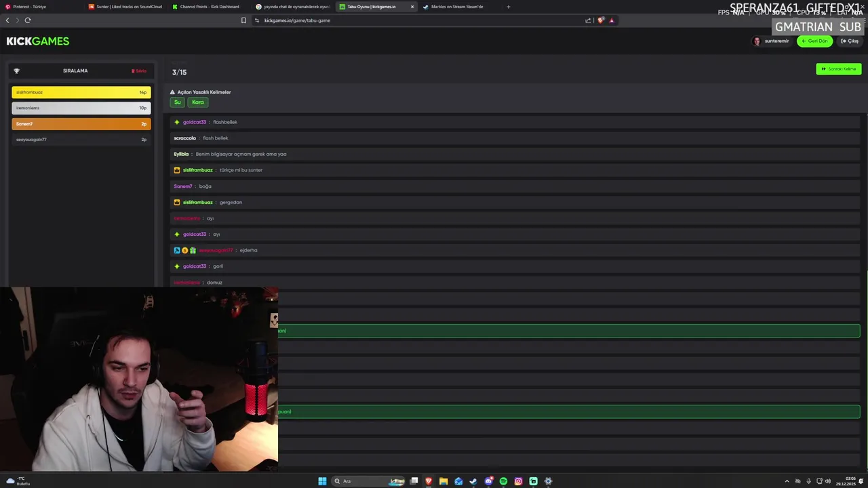The image size is (868, 488).
Task: Open File Explorer from the taskbar
Action: click(x=443, y=481)
